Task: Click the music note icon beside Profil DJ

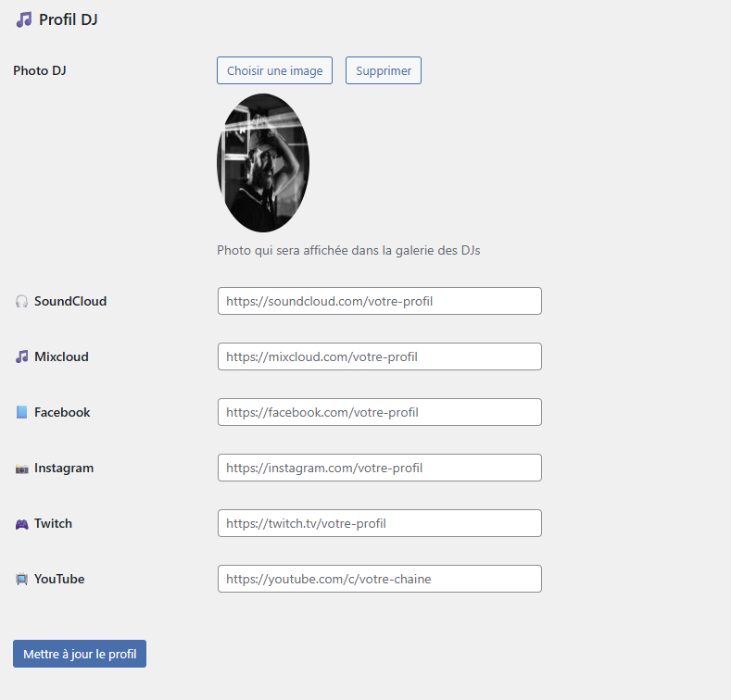Action: [x=24, y=19]
